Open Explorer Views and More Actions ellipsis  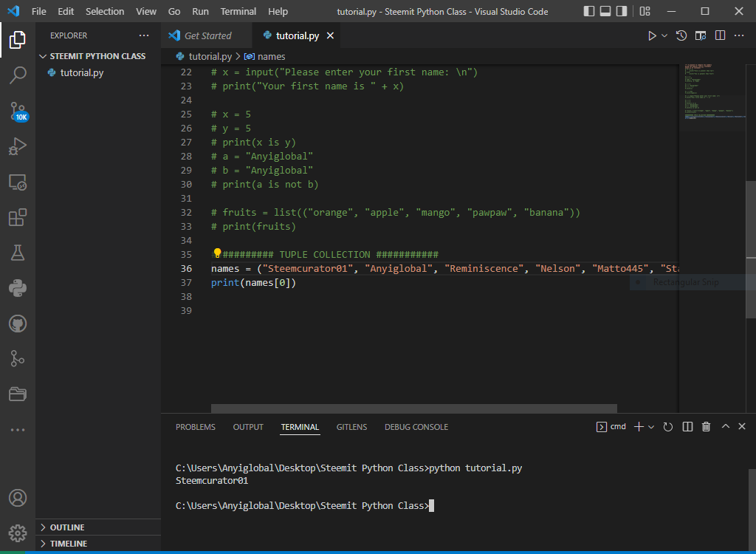coord(144,35)
